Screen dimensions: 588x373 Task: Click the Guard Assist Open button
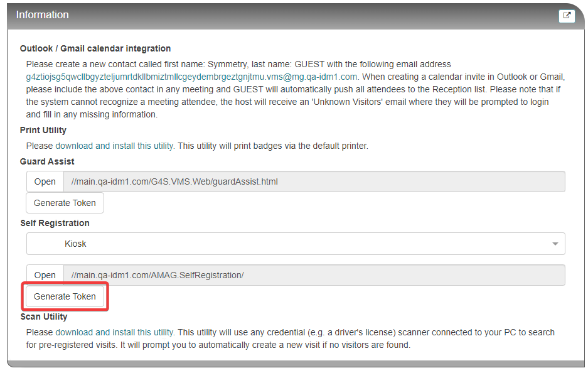(x=45, y=181)
